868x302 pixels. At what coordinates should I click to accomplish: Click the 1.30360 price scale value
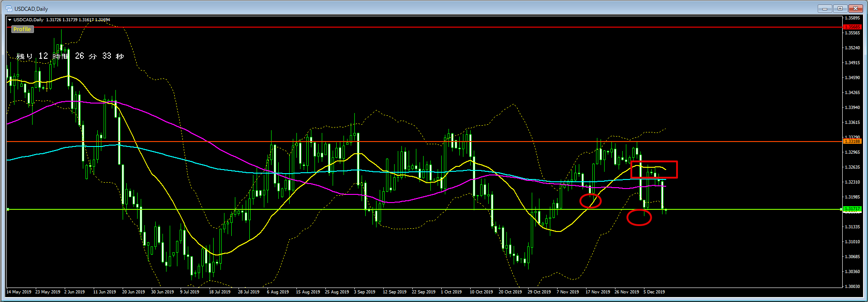853,272
